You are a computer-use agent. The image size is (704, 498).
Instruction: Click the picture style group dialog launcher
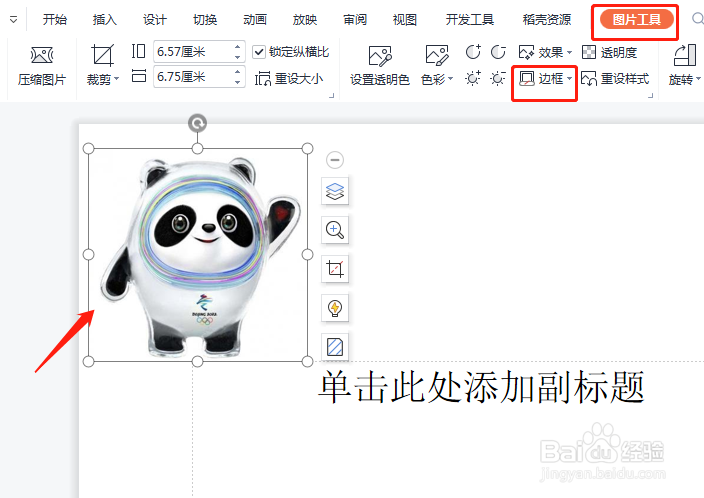[651, 95]
